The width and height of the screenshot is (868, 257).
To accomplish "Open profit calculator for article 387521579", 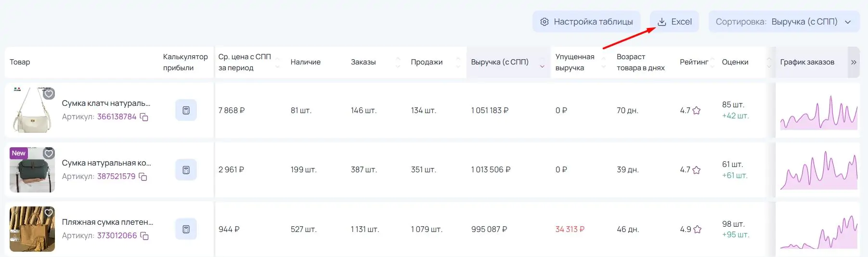I will pyautogui.click(x=186, y=170).
